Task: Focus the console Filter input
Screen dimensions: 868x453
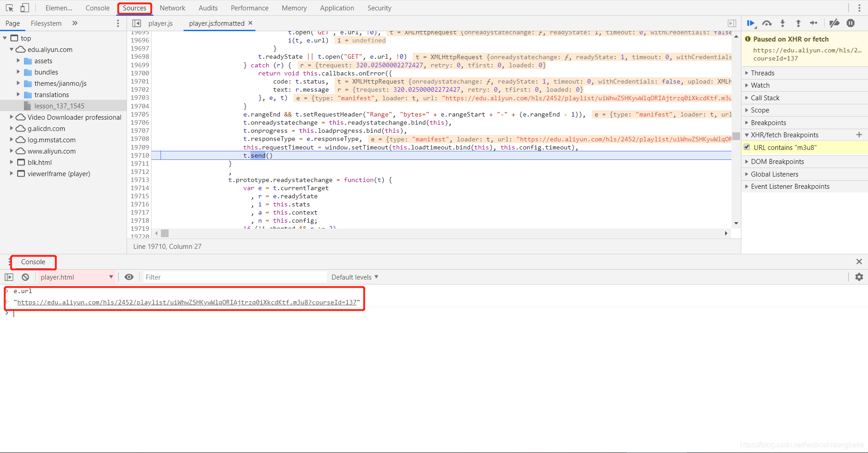Action: (235, 277)
